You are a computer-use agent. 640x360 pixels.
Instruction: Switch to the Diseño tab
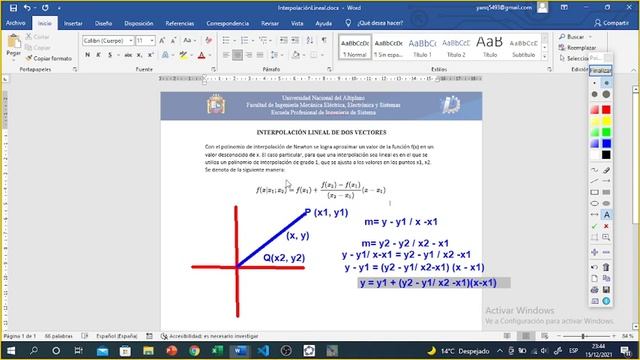(103, 23)
